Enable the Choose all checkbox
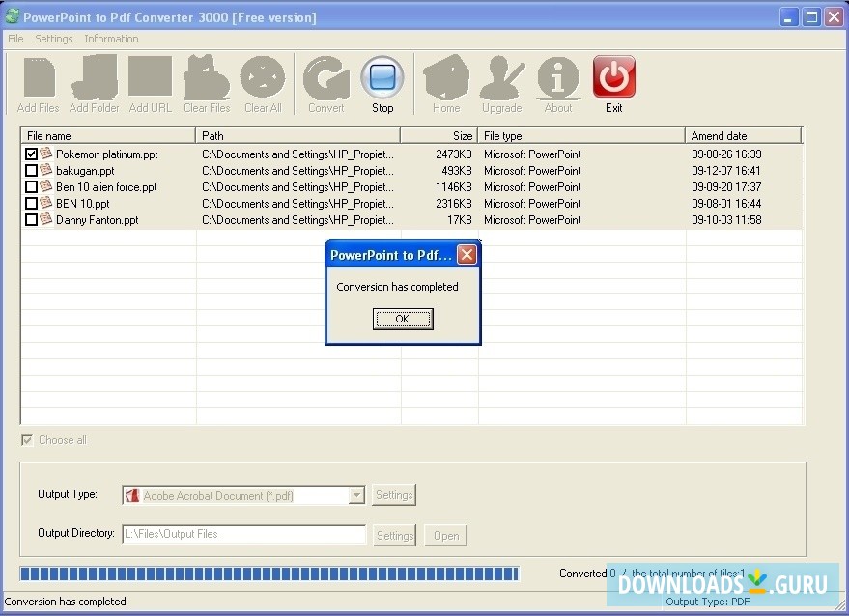This screenshot has height=616, width=849. tap(27, 440)
